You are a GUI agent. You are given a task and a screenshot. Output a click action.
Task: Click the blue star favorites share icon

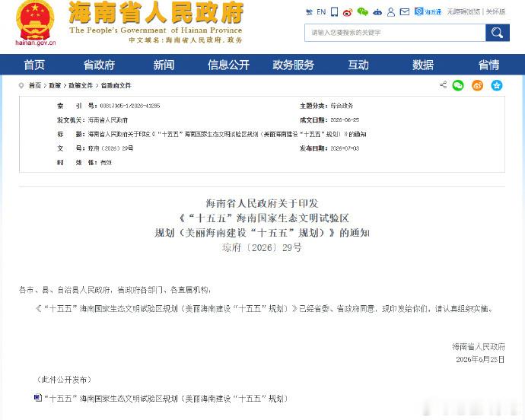(497, 85)
